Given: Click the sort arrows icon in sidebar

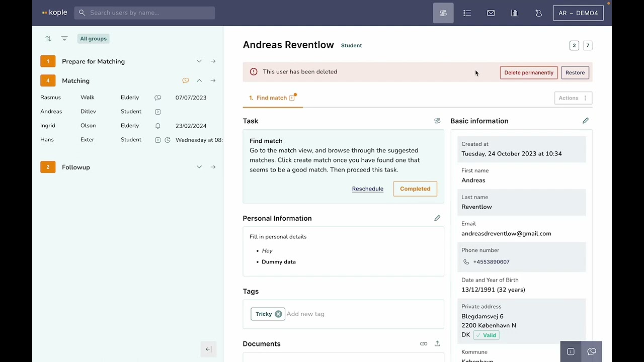Looking at the screenshot, I should 48,39.
